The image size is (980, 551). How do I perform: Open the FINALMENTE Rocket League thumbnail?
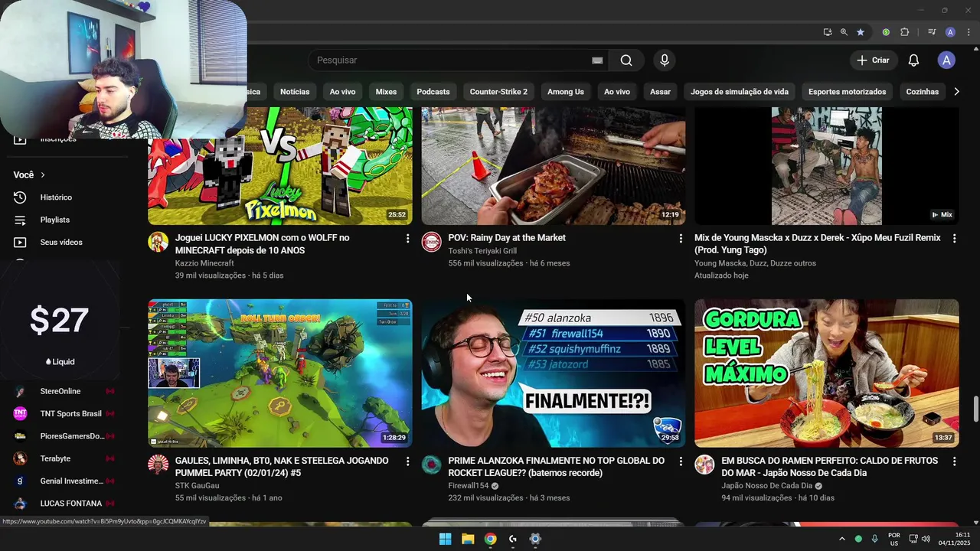(x=554, y=373)
